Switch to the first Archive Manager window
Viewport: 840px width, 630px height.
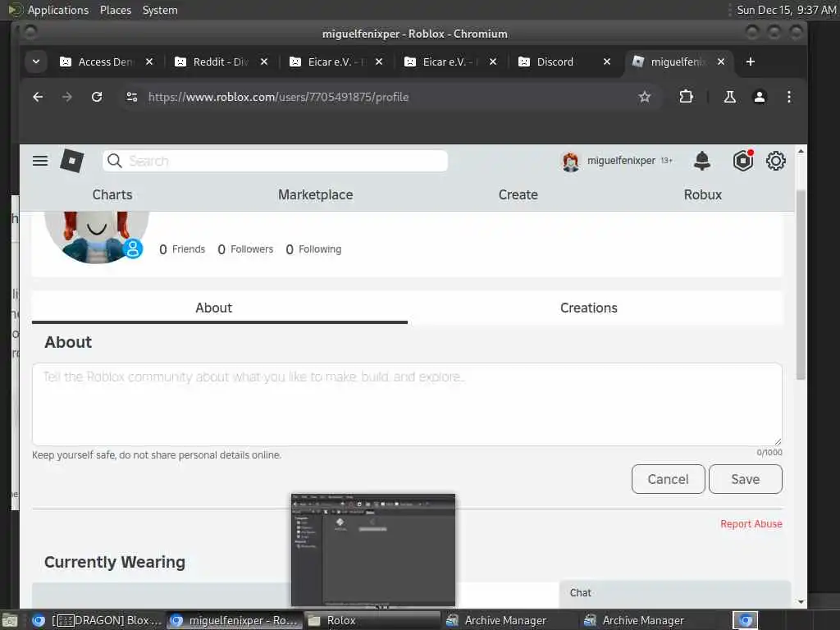tap(509, 620)
